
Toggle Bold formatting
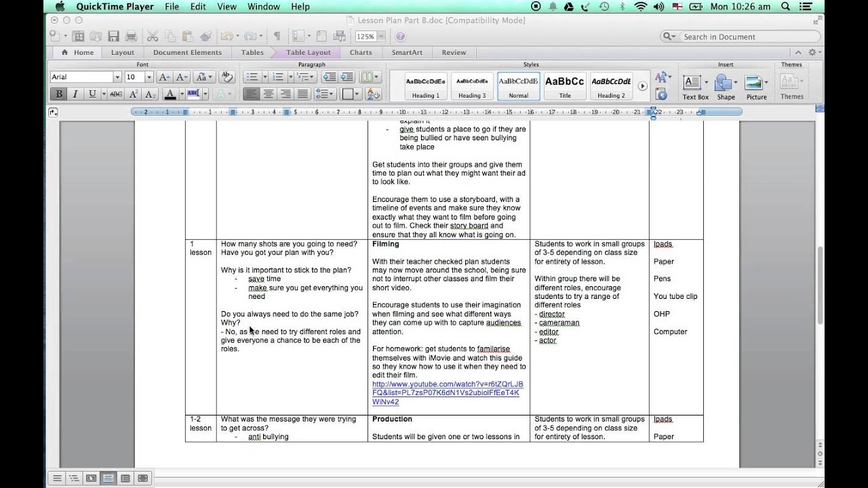(59, 94)
